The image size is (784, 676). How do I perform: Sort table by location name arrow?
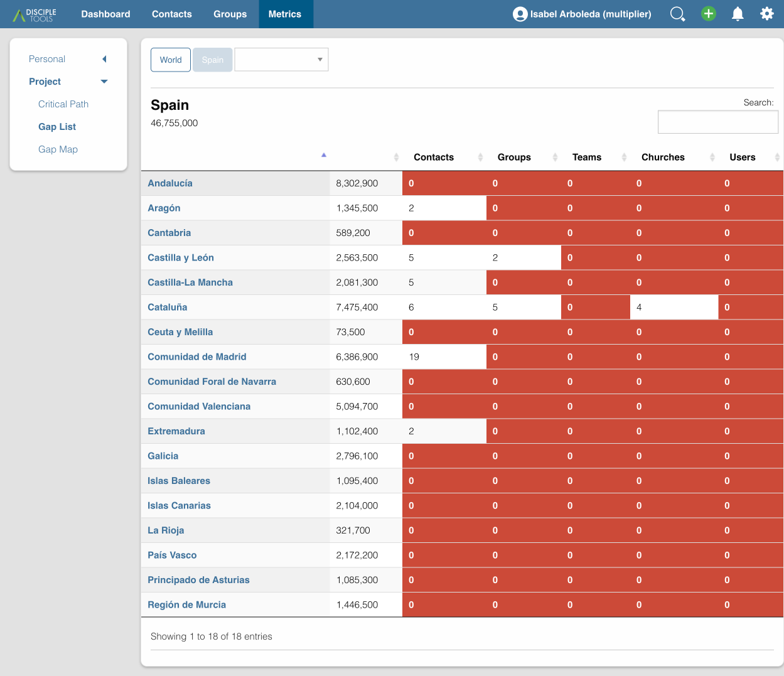point(324,155)
